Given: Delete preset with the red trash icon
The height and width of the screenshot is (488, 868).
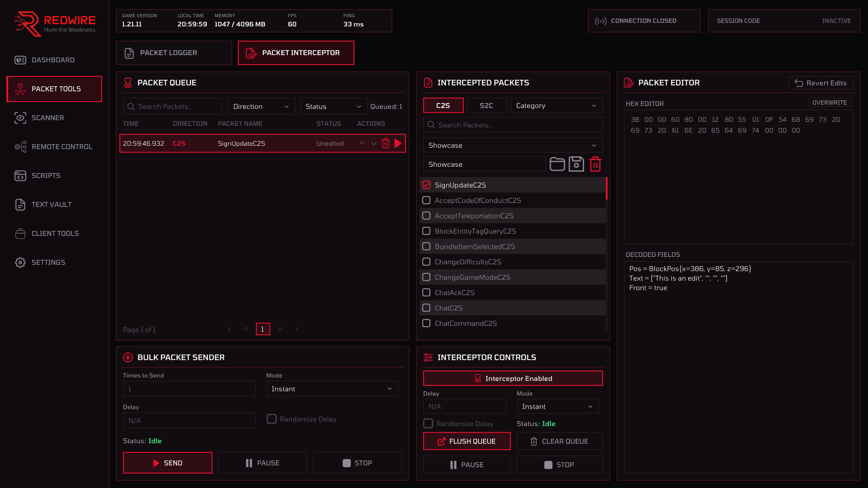Looking at the screenshot, I should pyautogui.click(x=595, y=164).
